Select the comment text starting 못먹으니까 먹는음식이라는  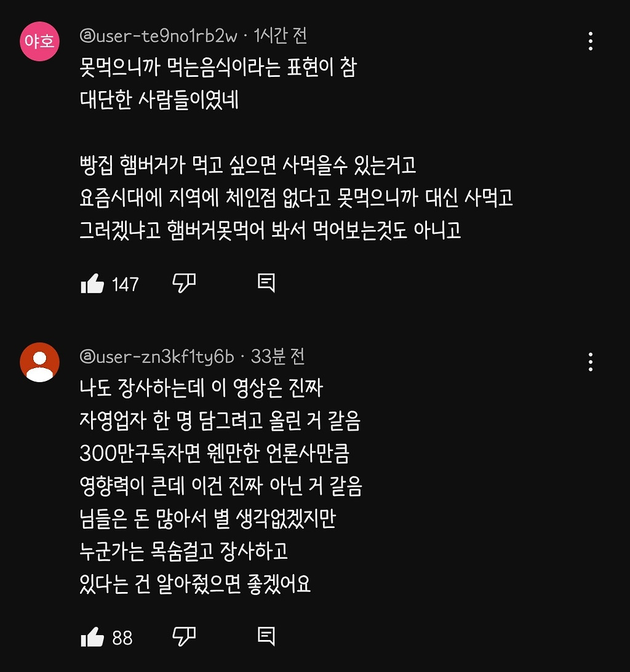[x=218, y=84]
